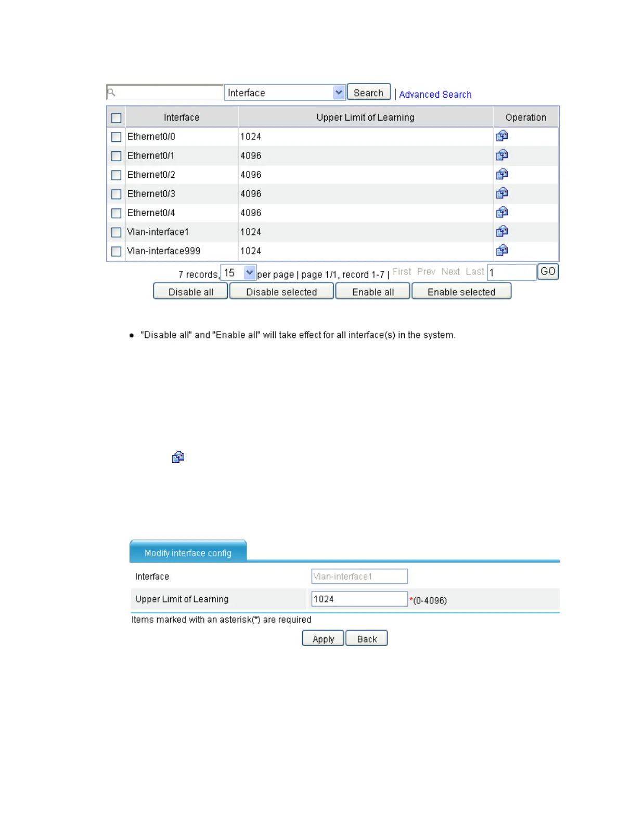Click the modify icon for Vlan-interface1
This screenshot has height=840, width=619.
click(x=502, y=231)
